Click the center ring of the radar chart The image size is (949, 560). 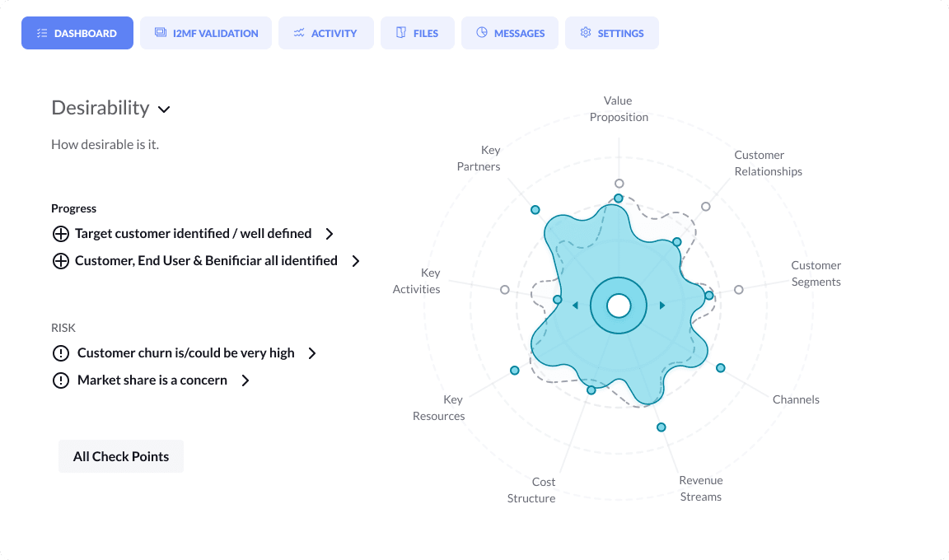click(619, 306)
